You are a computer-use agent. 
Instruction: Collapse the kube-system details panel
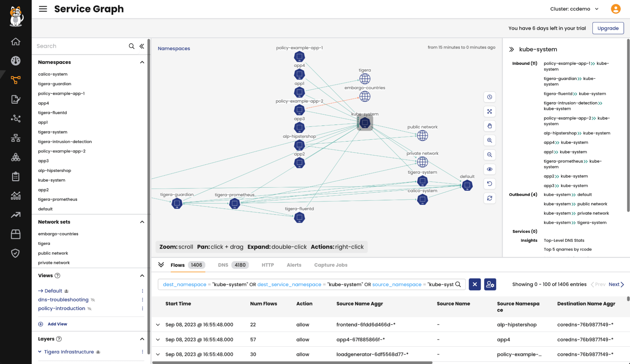click(x=512, y=49)
